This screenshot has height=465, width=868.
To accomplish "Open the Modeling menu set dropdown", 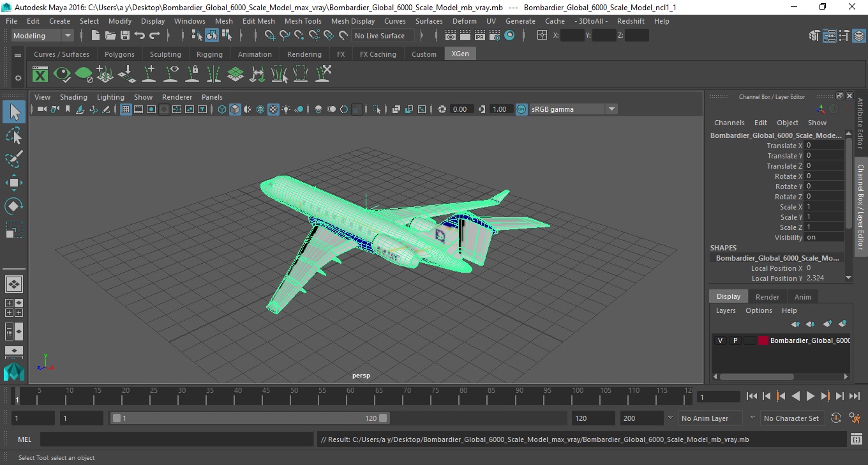I will point(43,36).
